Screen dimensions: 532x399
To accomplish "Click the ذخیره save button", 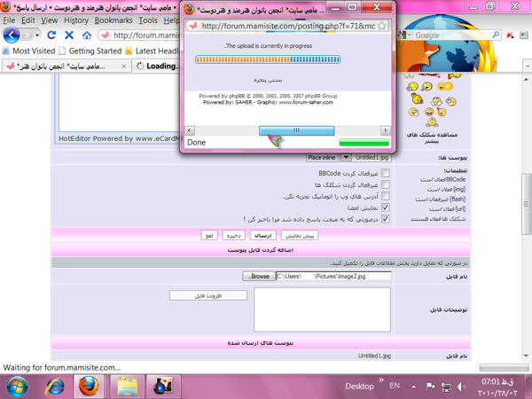I will [x=234, y=236].
